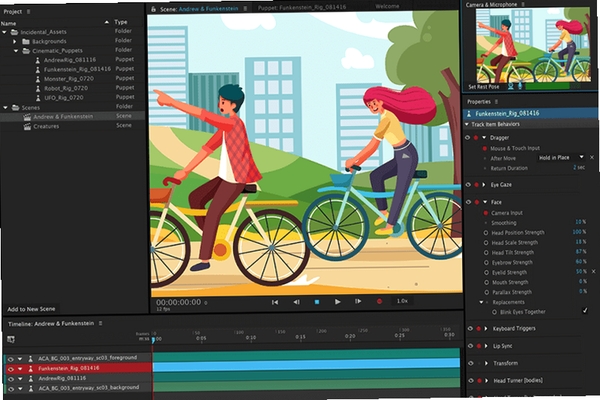The width and height of the screenshot is (600, 400).
Task: Expand the Backgrounds folder
Action: pos(15,41)
